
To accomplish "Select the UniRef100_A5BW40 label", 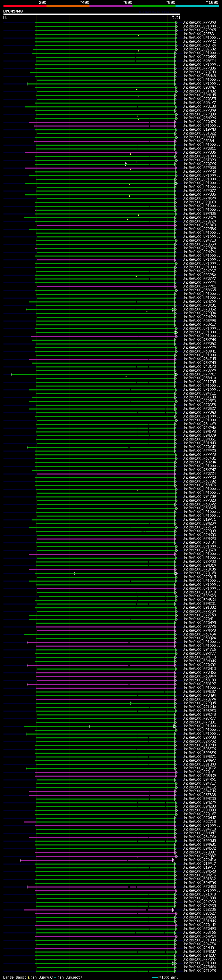I will click(x=199, y=676).
